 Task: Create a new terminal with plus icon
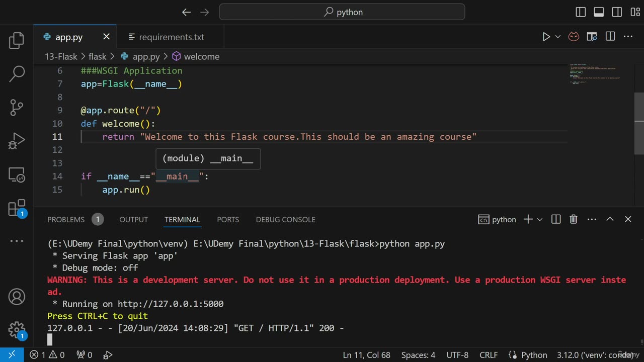(x=528, y=219)
